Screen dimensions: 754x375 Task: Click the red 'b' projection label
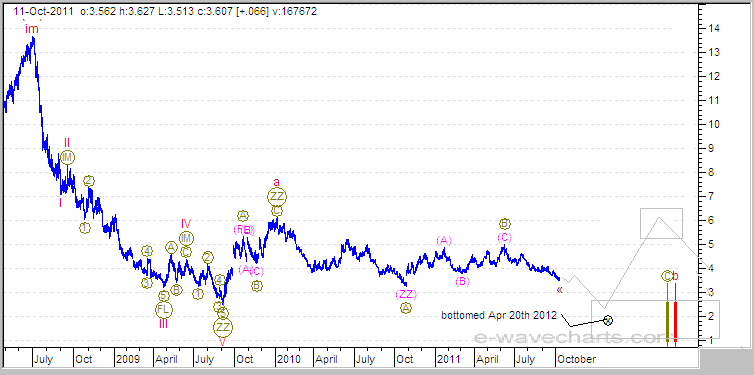[x=675, y=276]
